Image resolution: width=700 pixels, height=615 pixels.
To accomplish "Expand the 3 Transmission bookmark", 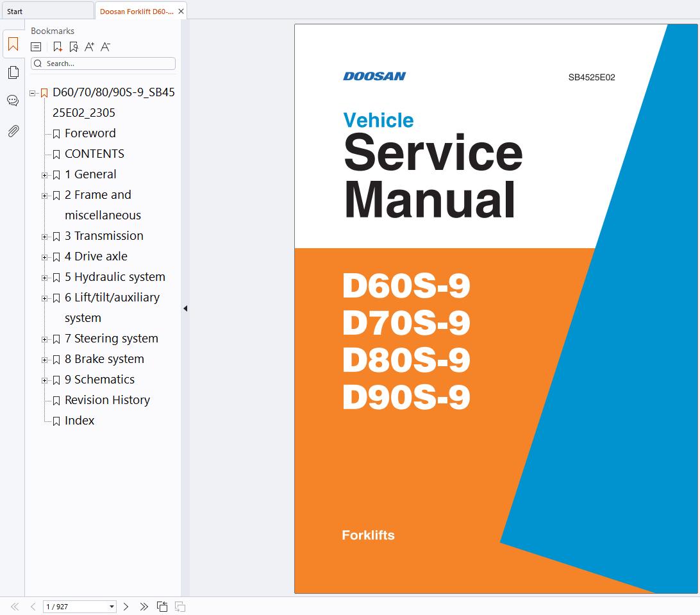I will [x=44, y=237].
